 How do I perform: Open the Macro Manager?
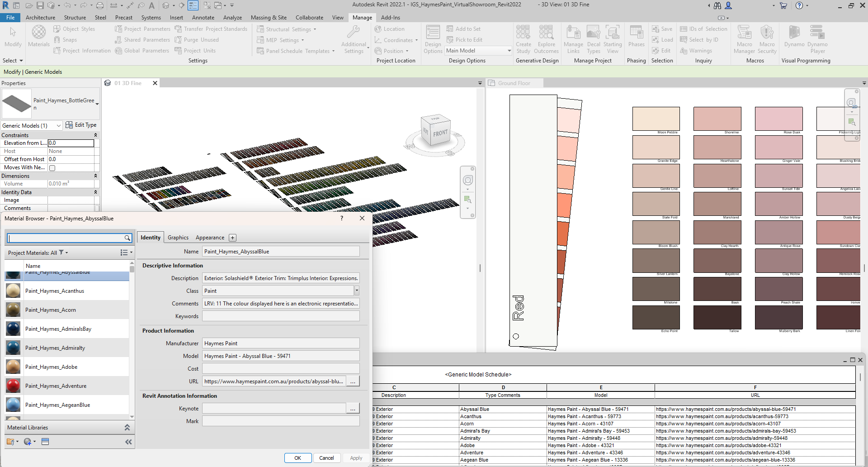pos(744,38)
